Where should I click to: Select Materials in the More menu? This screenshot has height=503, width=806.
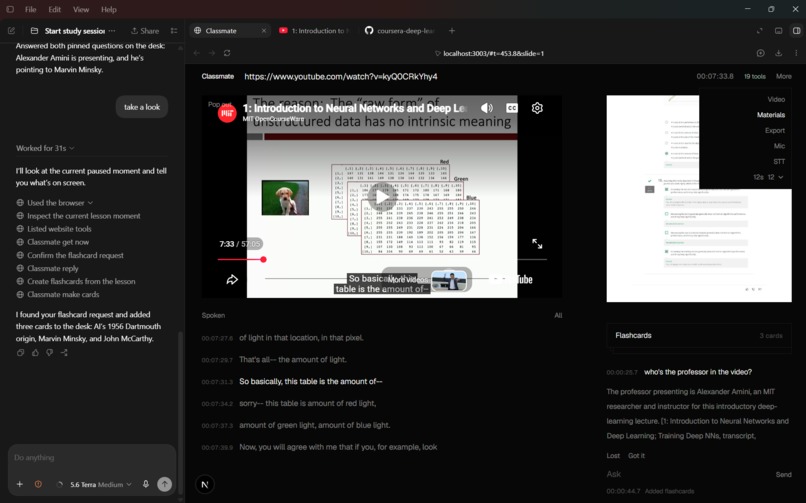(771, 115)
